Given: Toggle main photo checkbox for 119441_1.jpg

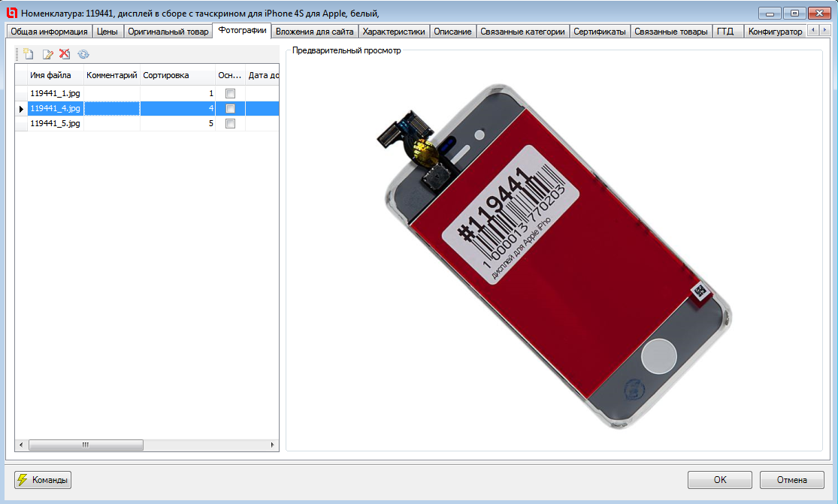Looking at the screenshot, I should point(230,93).
